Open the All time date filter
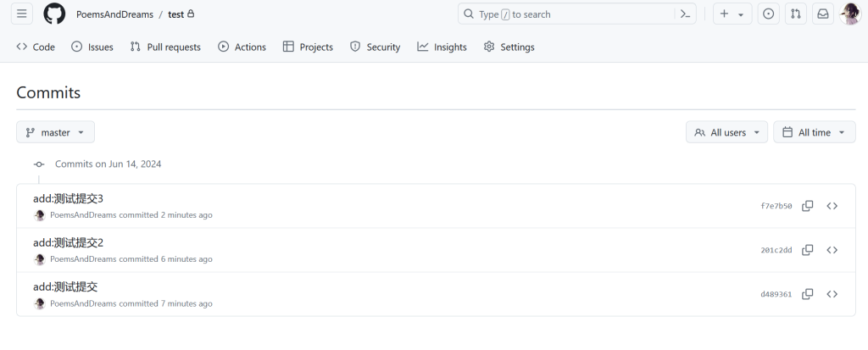This screenshot has height=350, width=868. 814,132
